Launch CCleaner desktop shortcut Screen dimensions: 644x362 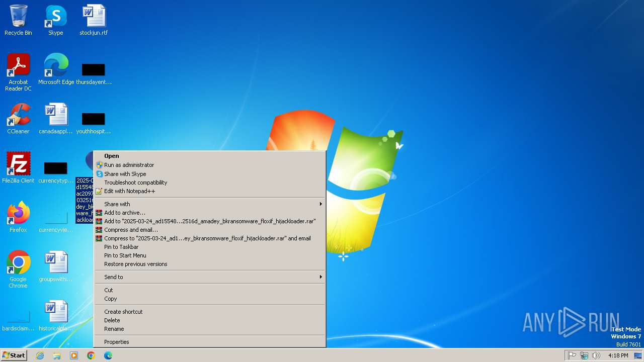coord(18,119)
